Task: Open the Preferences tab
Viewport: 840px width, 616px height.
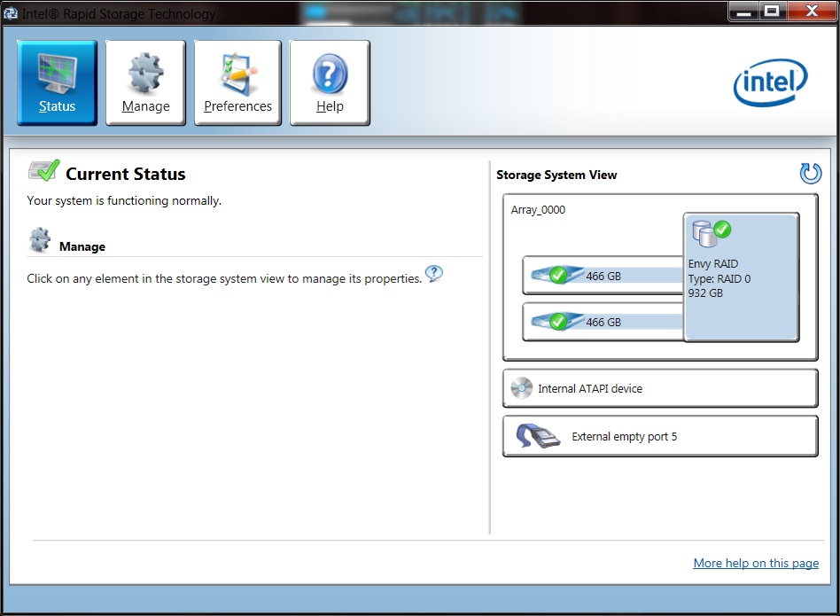Action: click(x=237, y=83)
